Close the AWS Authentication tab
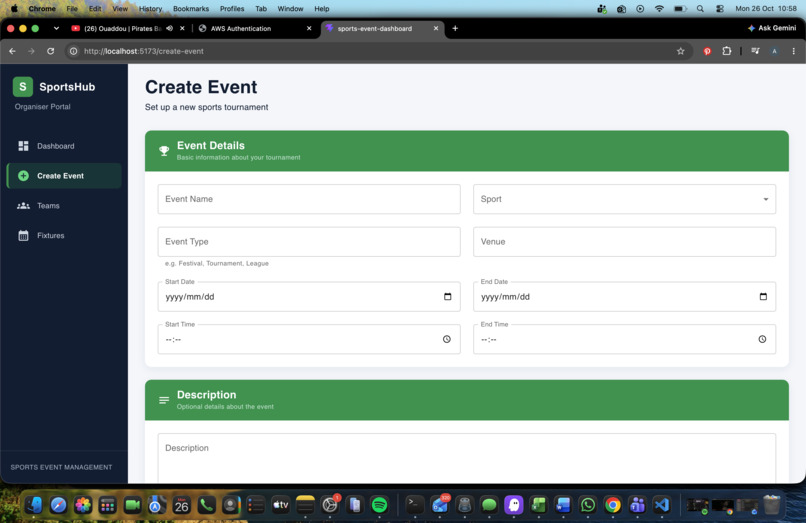Viewport: 806px width, 523px height. point(309,29)
